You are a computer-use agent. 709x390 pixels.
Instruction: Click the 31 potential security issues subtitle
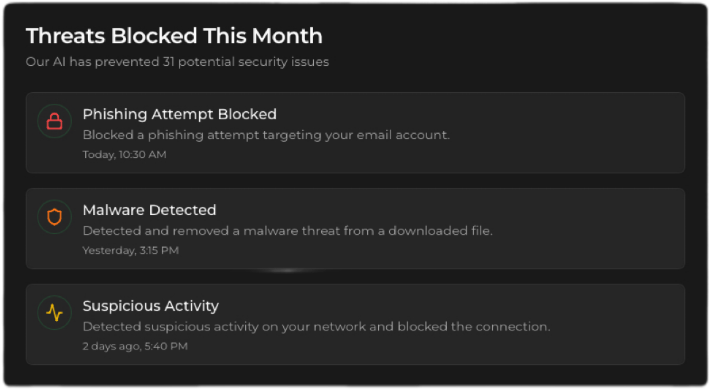[x=177, y=62]
